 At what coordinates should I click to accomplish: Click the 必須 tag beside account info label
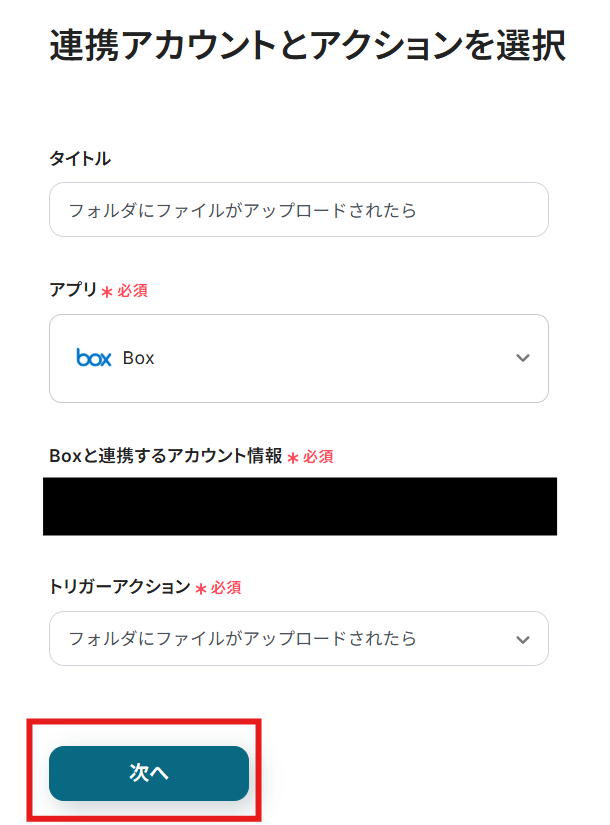pyautogui.click(x=318, y=457)
